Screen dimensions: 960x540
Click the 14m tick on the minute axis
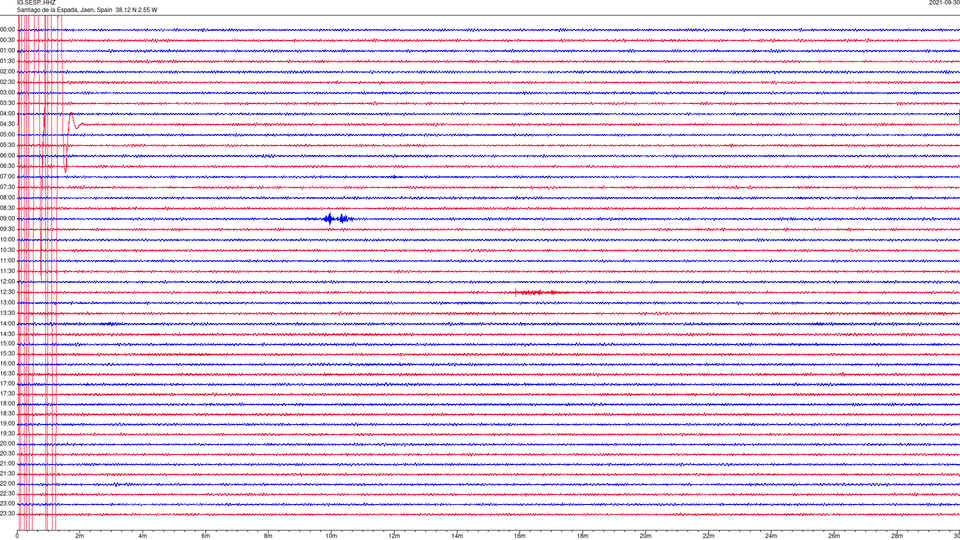click(457, 536)
